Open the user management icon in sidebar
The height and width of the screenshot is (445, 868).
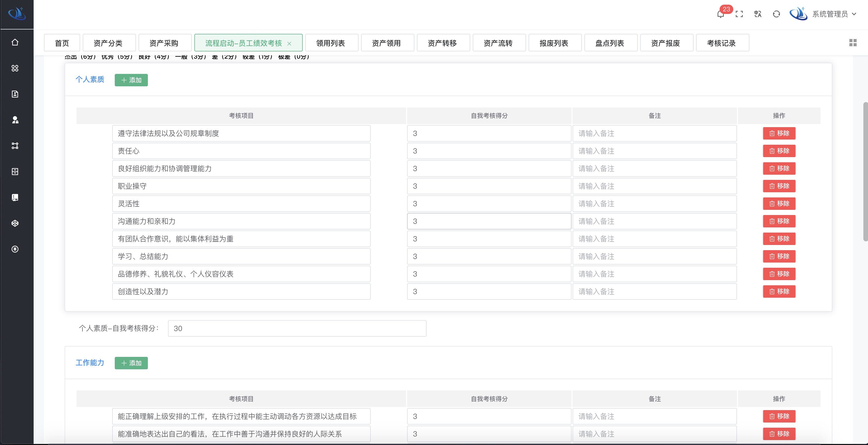click(x=15, y=120)
